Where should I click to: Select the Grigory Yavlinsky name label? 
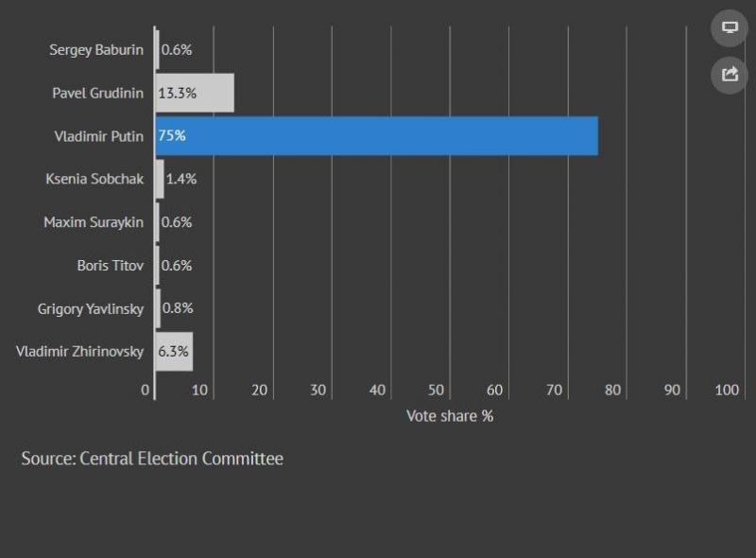tap(91, 308)
